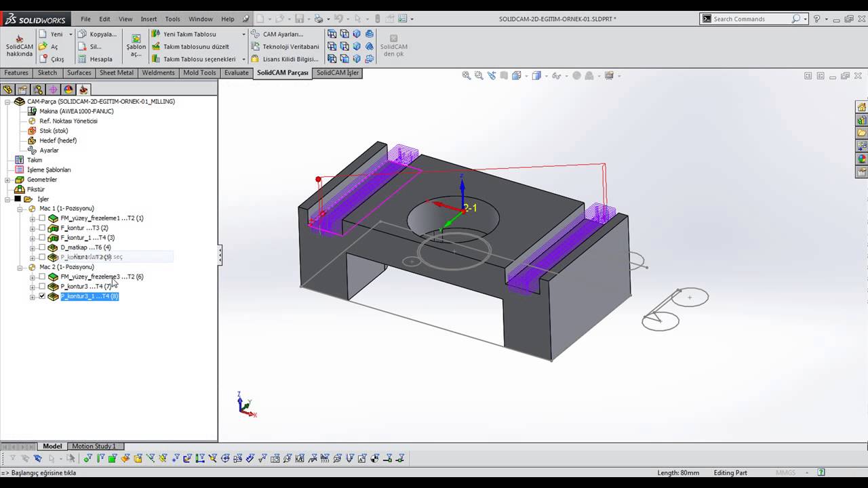Click Yeni to create new CAM part
The image size is (868, 488).
tap(52, 34)
